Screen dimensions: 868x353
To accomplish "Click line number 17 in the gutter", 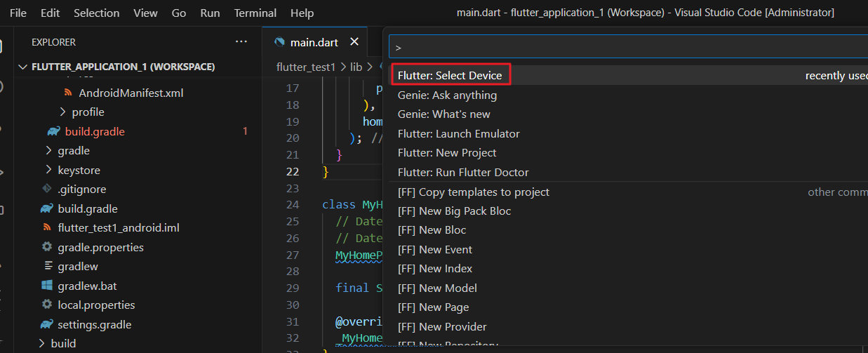I will pyautogui.click(x=293, y=88).
